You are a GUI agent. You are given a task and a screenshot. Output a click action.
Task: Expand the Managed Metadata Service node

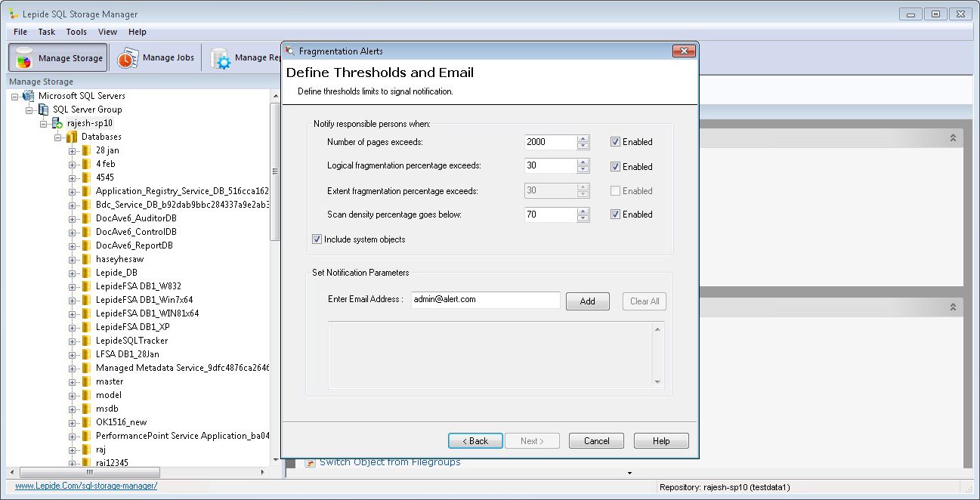pos(73,368)
